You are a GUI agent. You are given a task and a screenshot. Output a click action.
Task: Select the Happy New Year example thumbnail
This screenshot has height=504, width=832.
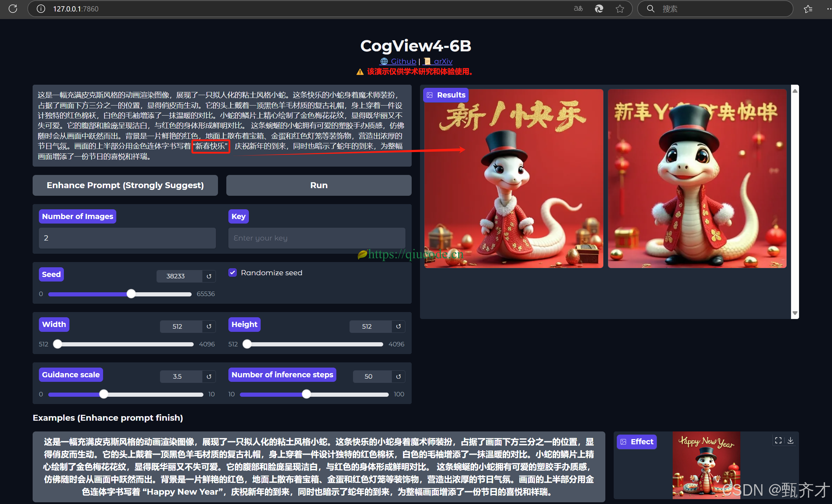pyautogui.click(x=706, y=465)
